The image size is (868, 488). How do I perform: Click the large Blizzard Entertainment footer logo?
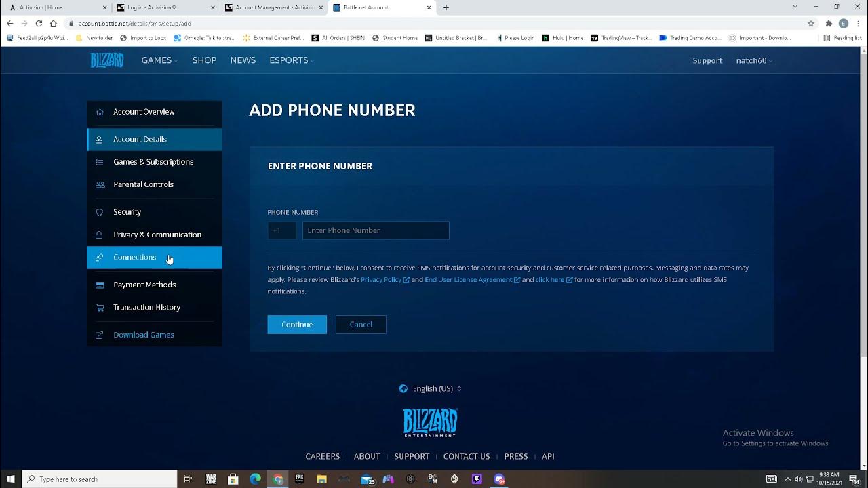pyautogui.click(x=430, y=423)
